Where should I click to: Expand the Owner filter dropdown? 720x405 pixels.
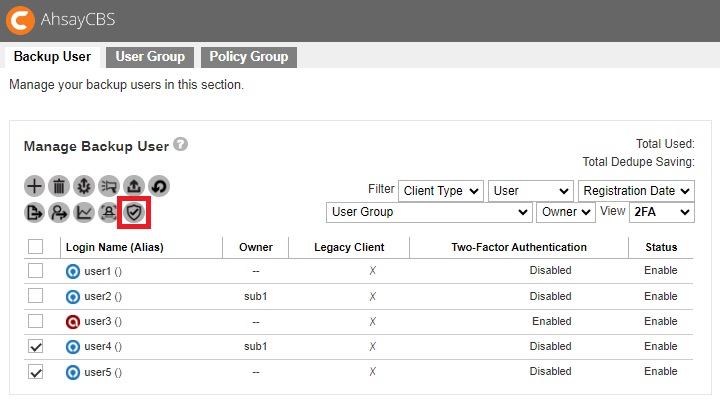click(565, 212)
